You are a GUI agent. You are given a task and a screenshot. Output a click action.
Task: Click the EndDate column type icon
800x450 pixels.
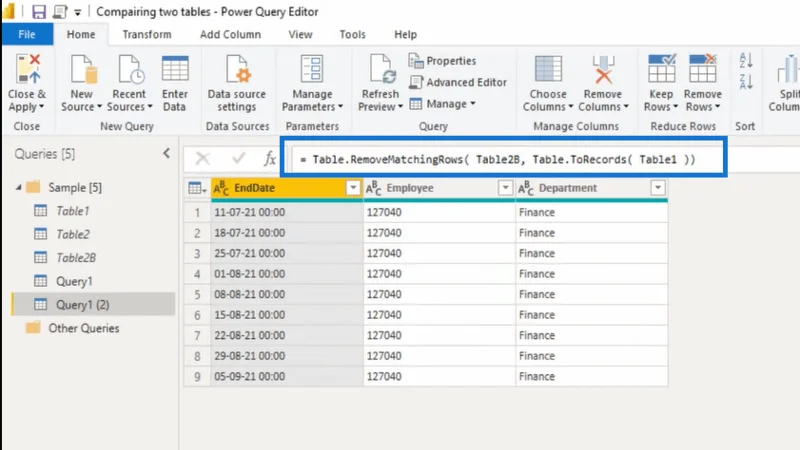221,188
